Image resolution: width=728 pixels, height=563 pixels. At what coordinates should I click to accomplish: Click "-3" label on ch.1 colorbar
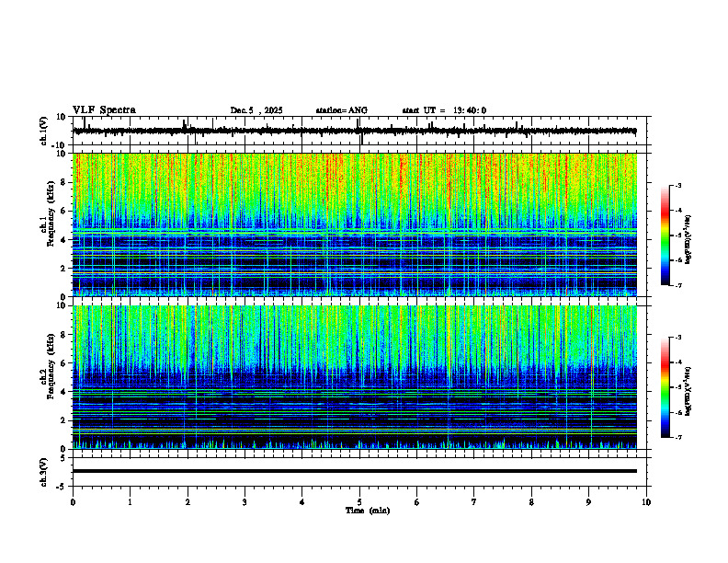pyautogui.click(x=677, y=185)
